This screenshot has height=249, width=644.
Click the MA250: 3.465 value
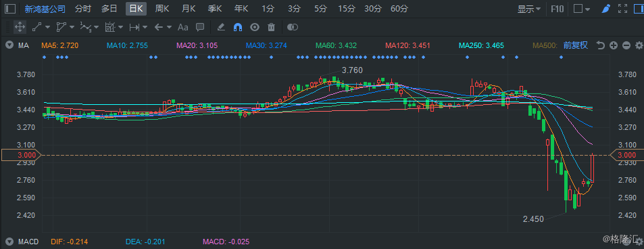(x=481, y=45)
